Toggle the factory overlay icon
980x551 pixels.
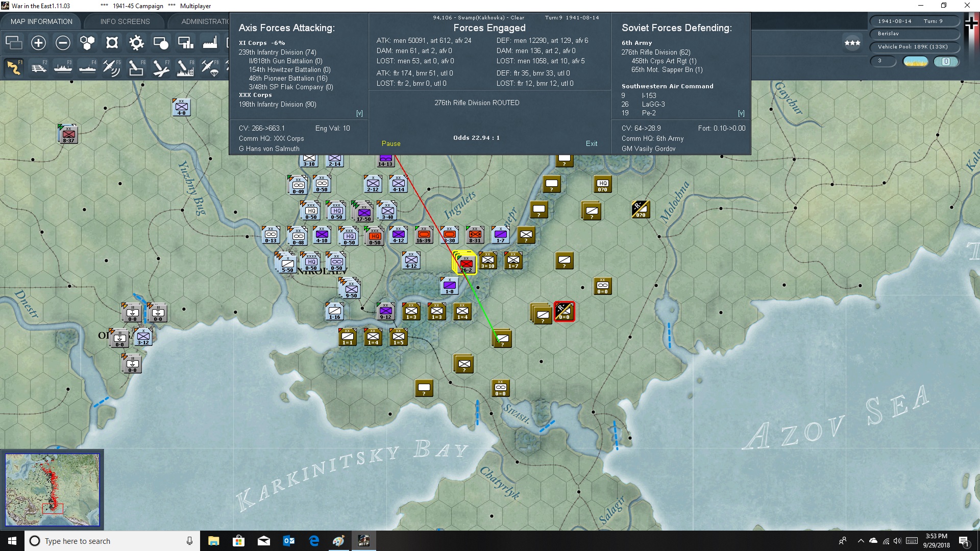(x=210, y=43)
